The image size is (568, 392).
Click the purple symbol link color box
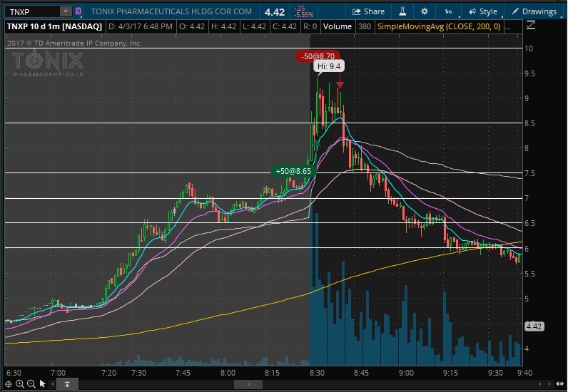pyautogui.click(x=78, y=11)
